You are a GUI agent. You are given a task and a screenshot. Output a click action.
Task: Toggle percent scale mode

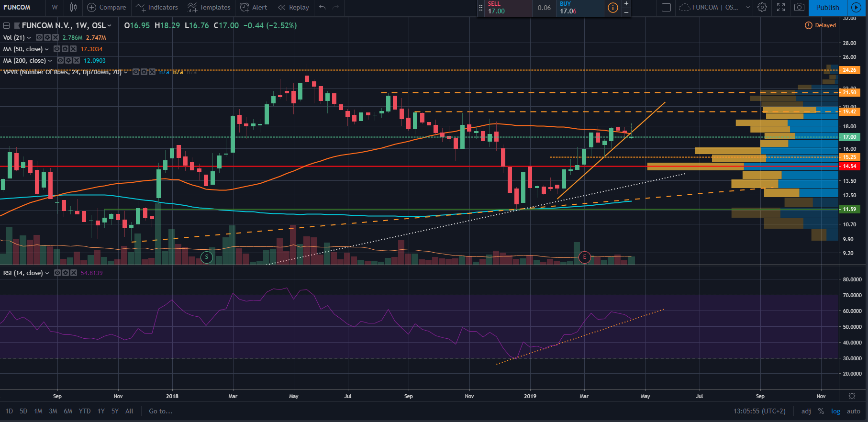(821, 411)
